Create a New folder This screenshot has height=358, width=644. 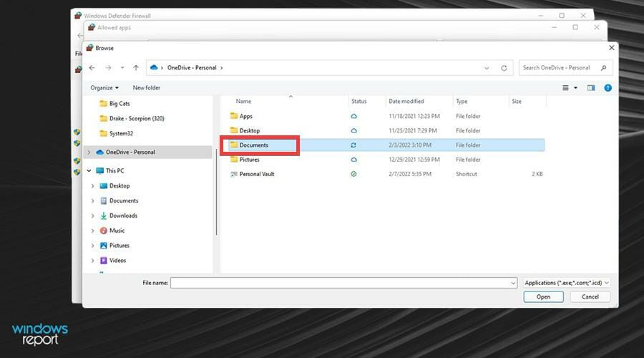coord(147,87)
